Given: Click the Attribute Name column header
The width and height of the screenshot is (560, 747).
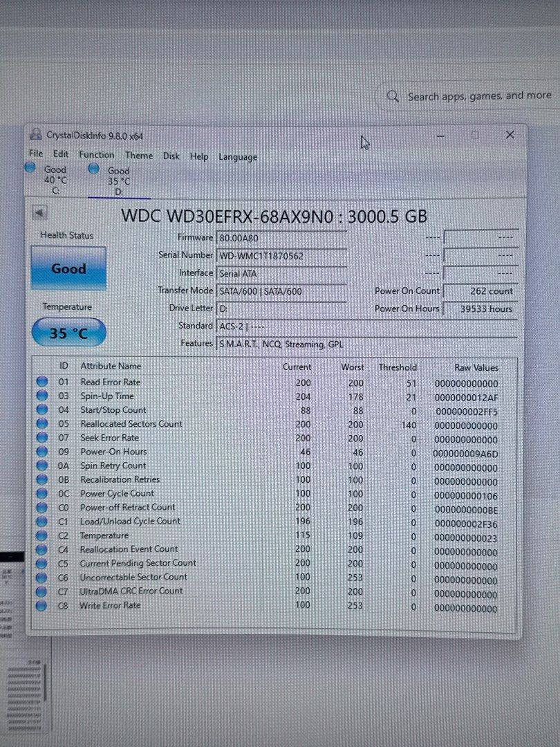Looking at the screenshot, I should pos(111,366).
